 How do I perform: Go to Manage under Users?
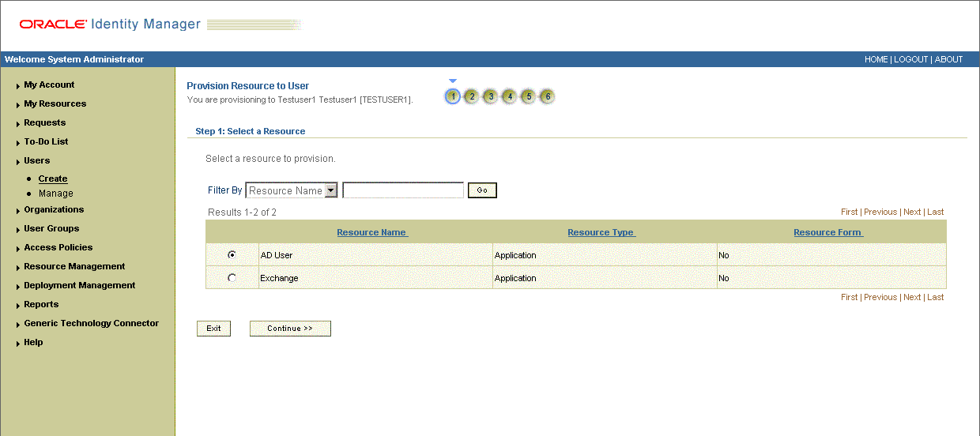pyautogui.click(x=56, y=194)
